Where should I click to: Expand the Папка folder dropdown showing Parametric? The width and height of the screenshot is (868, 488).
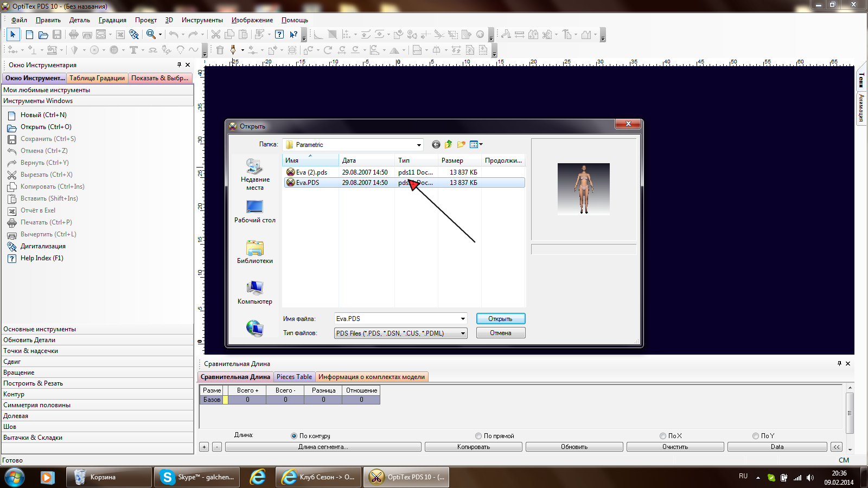418,145
